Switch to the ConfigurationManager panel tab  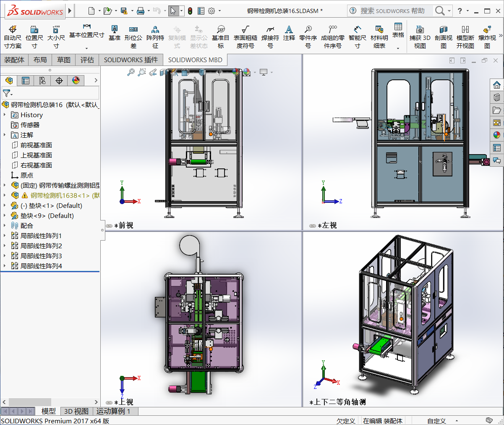coord(42,80)
